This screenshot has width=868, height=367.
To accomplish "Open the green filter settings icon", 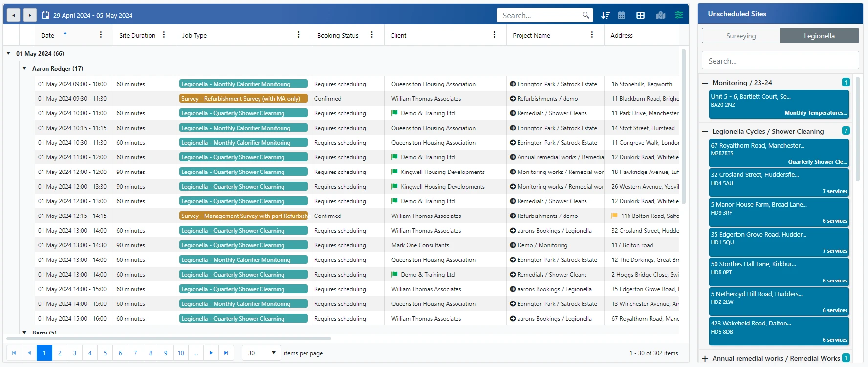I will click(x=679, y=15).
